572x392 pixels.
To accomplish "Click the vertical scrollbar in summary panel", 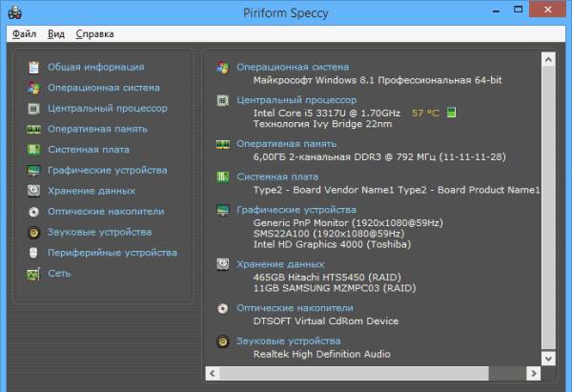I will pos(547,200).
